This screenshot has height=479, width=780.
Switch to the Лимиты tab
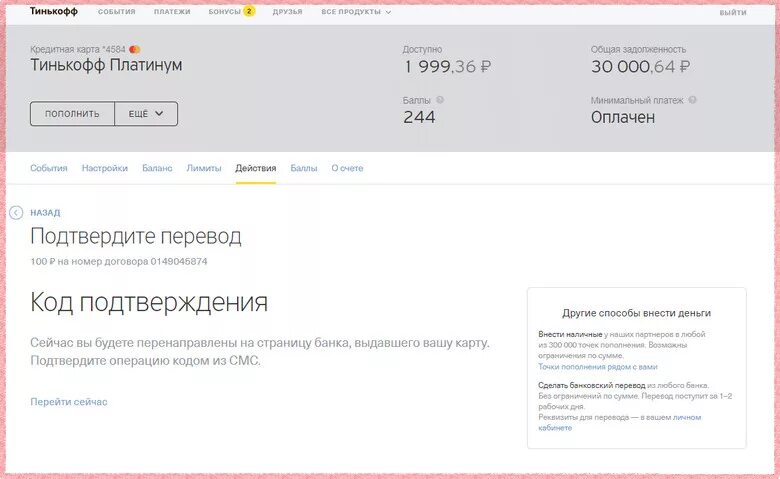pyautogui.click(x=204, y=168)
